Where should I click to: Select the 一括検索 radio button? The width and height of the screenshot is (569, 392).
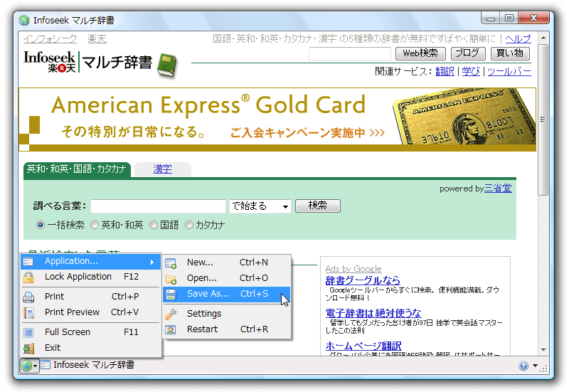[41, 225]
